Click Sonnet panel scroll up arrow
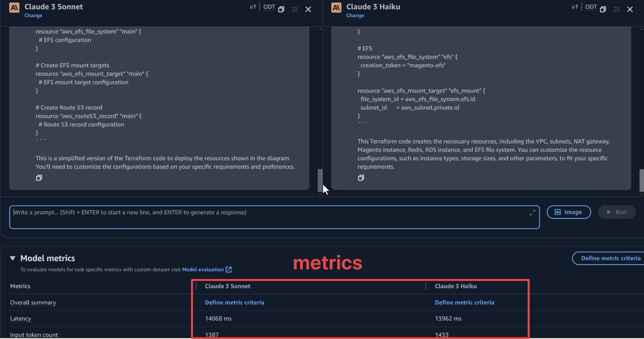644x339 pixels. (320, 29)
